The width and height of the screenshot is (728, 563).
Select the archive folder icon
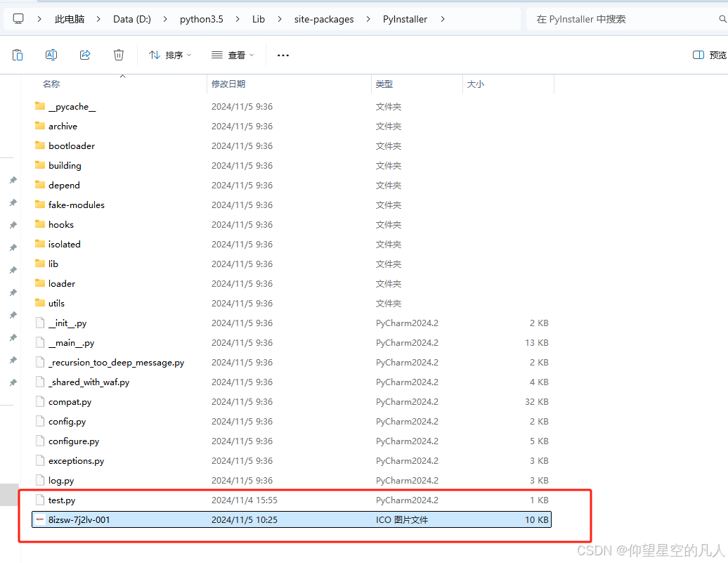click(40, 126)
